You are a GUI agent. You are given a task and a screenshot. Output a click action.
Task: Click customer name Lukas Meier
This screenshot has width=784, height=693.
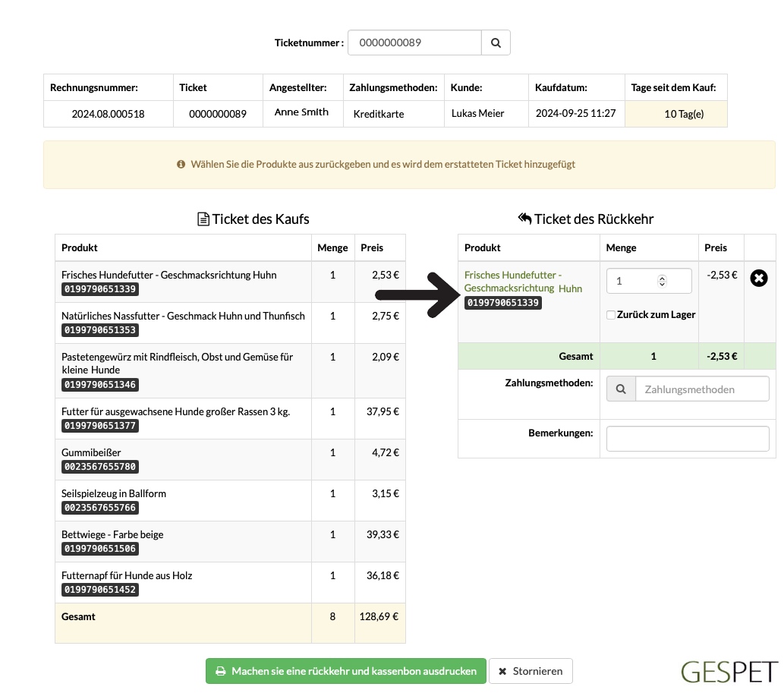coord(477,114)
